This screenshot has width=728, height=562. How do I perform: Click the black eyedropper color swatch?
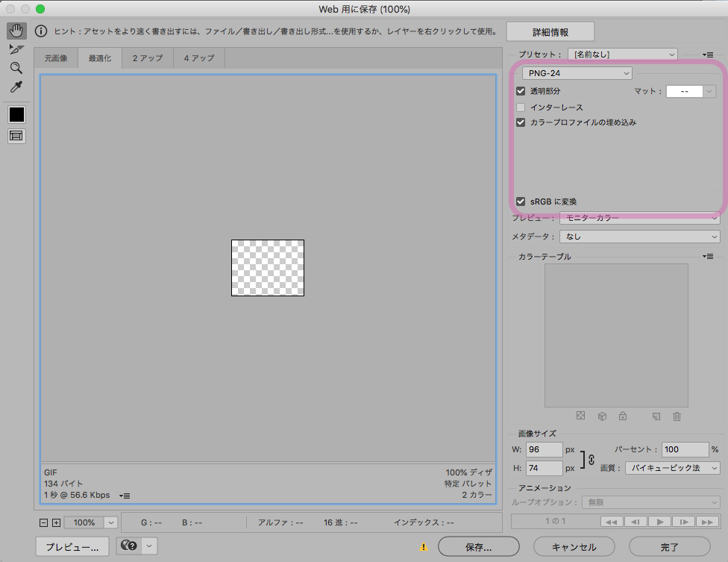tap(16, 114)
